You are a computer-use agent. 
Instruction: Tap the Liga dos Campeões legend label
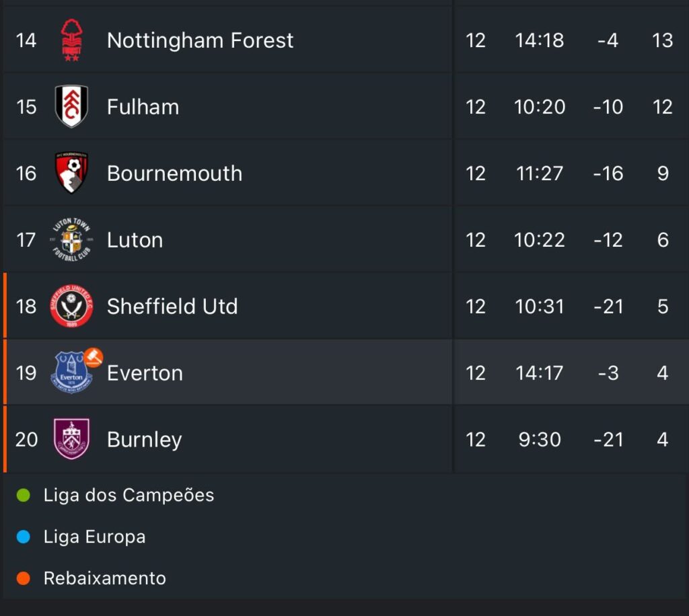pos(129,496)
